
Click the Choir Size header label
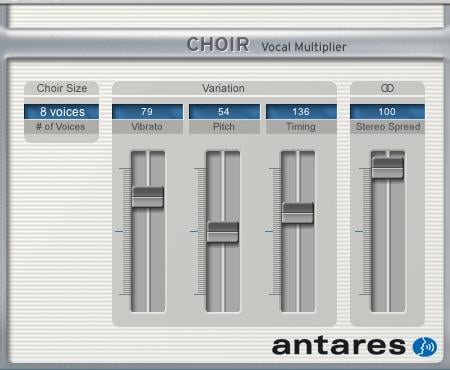[62, 88]
